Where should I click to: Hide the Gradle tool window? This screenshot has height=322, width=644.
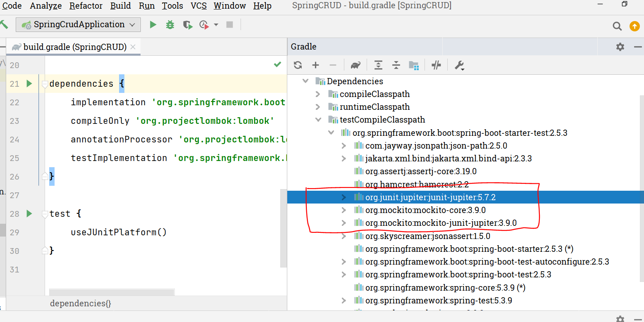638,47
